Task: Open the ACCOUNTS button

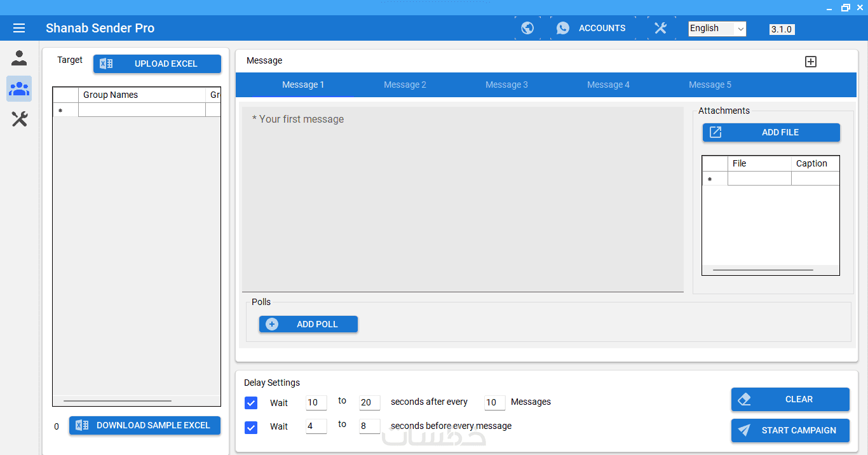Action: [x=592, y=28]
